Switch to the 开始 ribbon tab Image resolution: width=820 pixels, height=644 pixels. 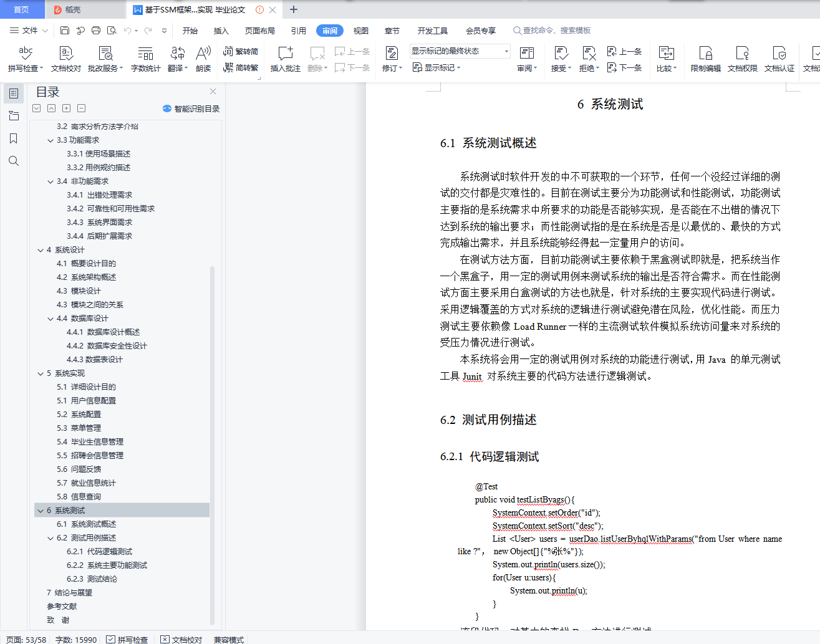tap(190, 31)
